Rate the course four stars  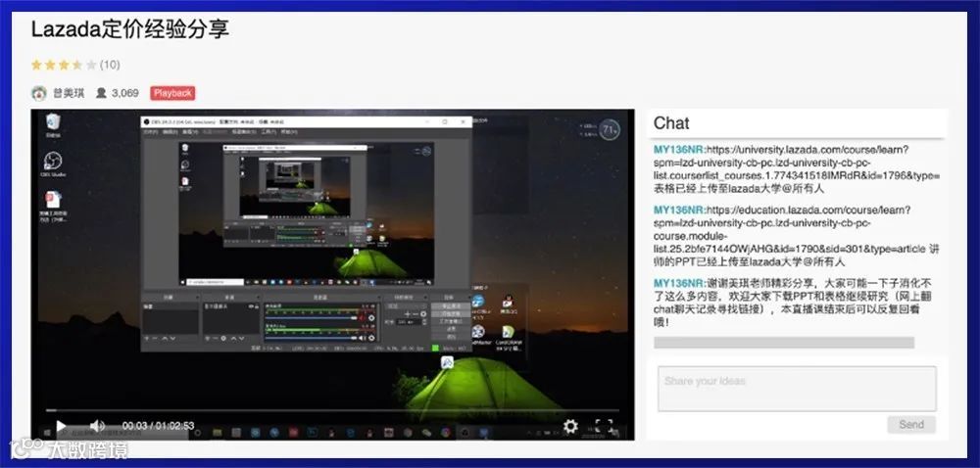tap(77, 65)
